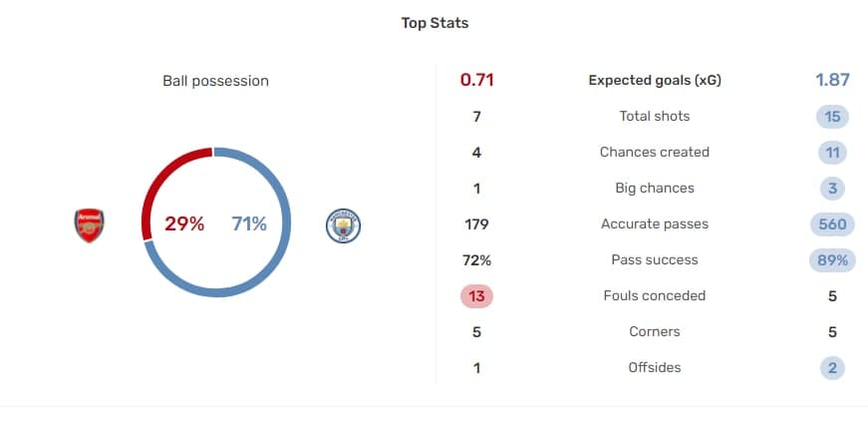Click the 560 accurate passes badge
The width and height of the screenshot is (868, 426).
pos(832,224)
